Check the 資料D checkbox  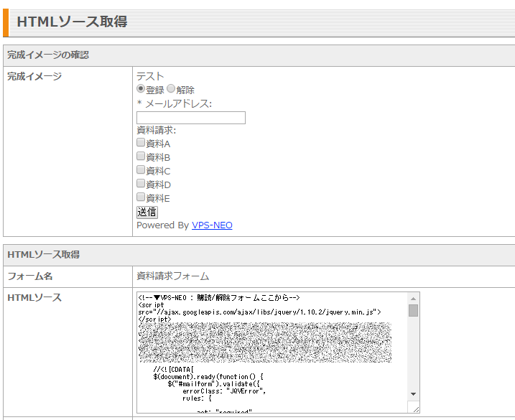[141, 183]
